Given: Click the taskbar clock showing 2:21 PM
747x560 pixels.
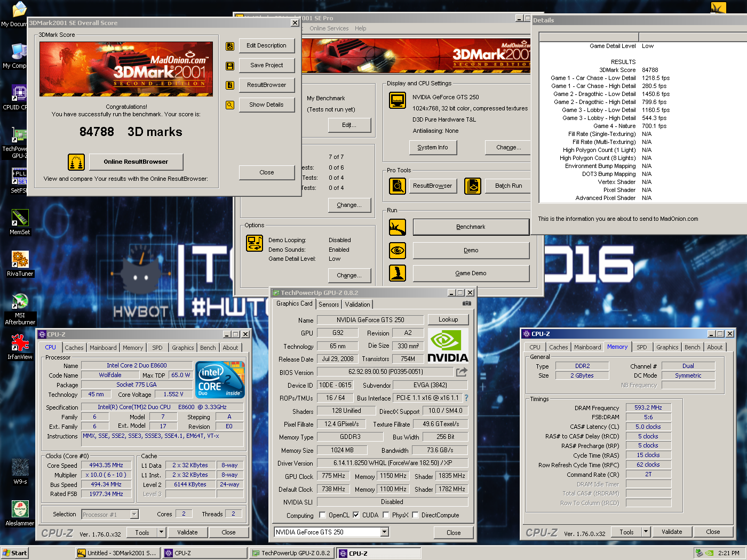Looking at the screenshot, I should point(729,553).
